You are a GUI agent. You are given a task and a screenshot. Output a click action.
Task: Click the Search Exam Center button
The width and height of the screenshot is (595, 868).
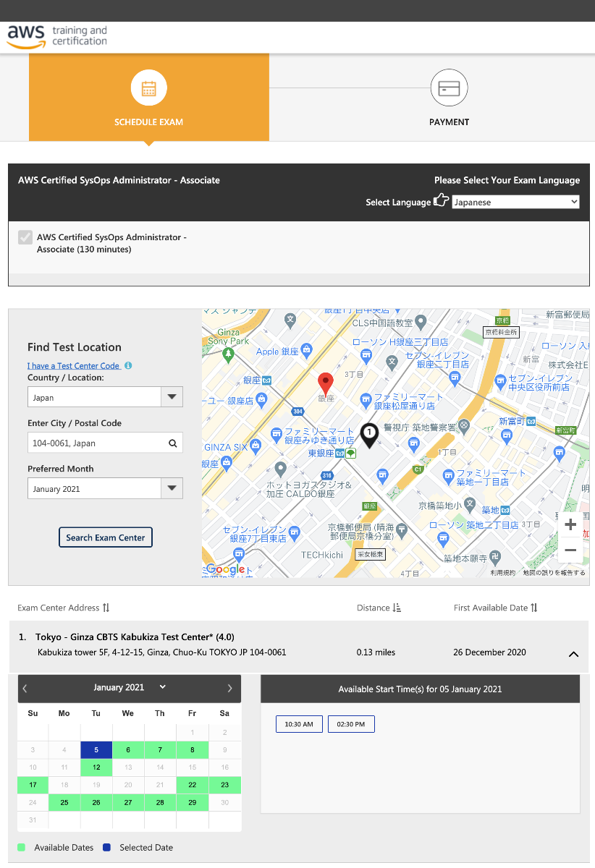(106, 537)
